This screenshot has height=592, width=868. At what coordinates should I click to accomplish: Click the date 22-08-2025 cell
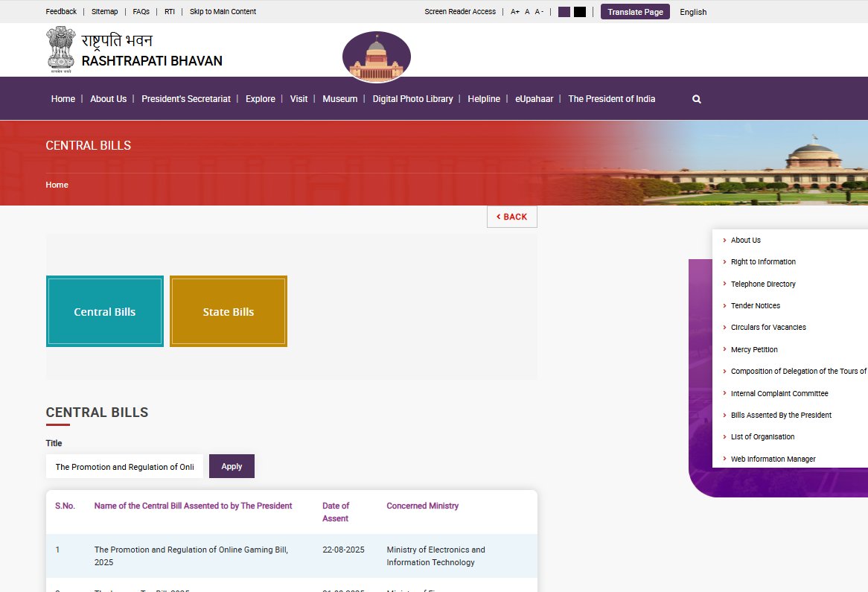[343, 550]
